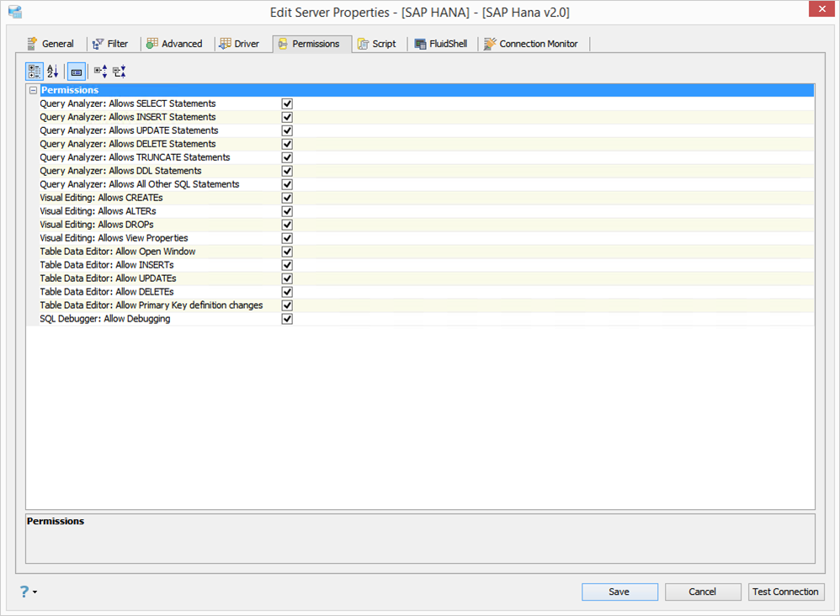The width and height of the screenshot is (840, 616).
Task: Open the Script tab
Action: [x=376, y=44]
